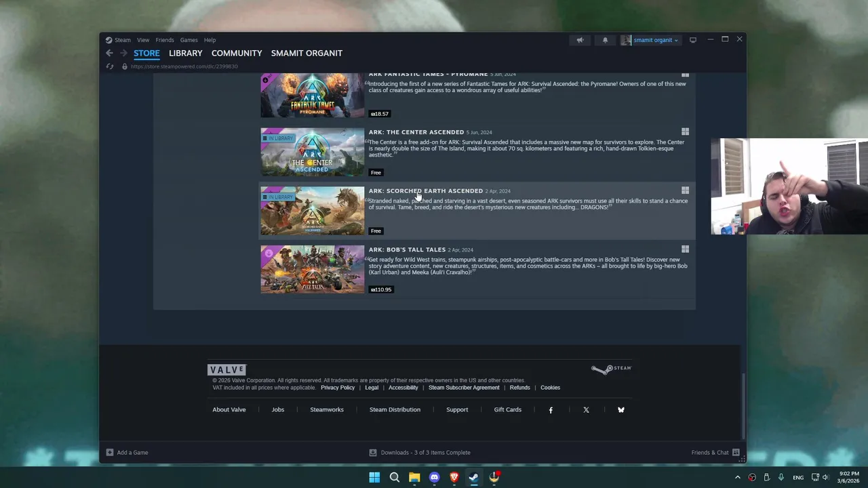Open About Valve in the footer
The image size is (868, 488).
point(229,409)
